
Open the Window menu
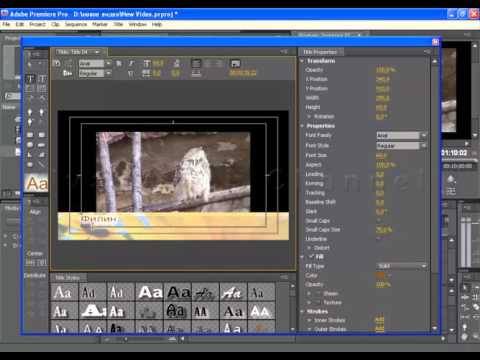coord(137,24)
